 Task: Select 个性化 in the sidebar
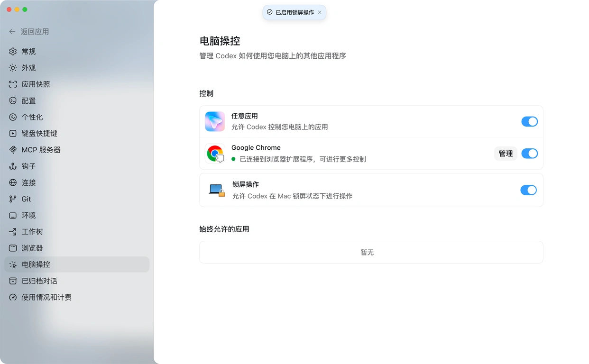(x=77, y=117)
